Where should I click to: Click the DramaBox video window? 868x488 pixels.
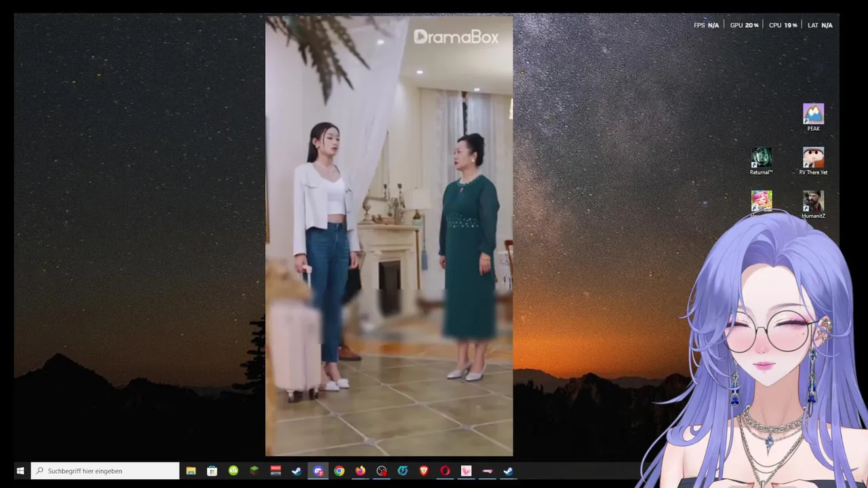pyautogui.click(x=389, y=236)
